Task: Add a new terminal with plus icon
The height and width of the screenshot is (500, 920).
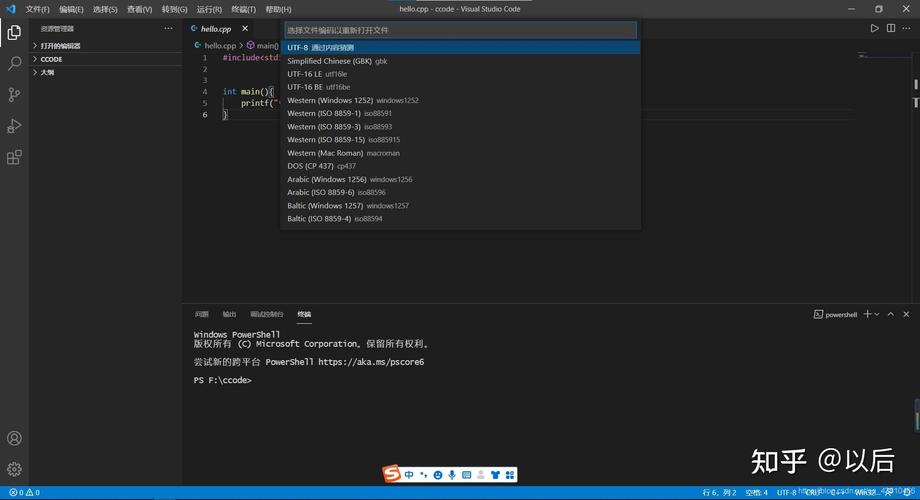Action: [x=867, y=314]
